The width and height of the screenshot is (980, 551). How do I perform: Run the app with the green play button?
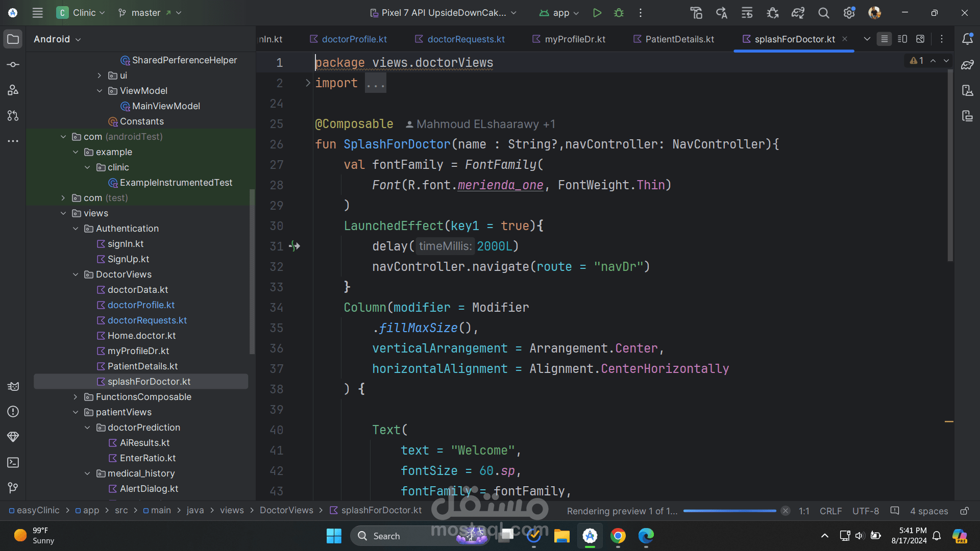tap(597, 13)
